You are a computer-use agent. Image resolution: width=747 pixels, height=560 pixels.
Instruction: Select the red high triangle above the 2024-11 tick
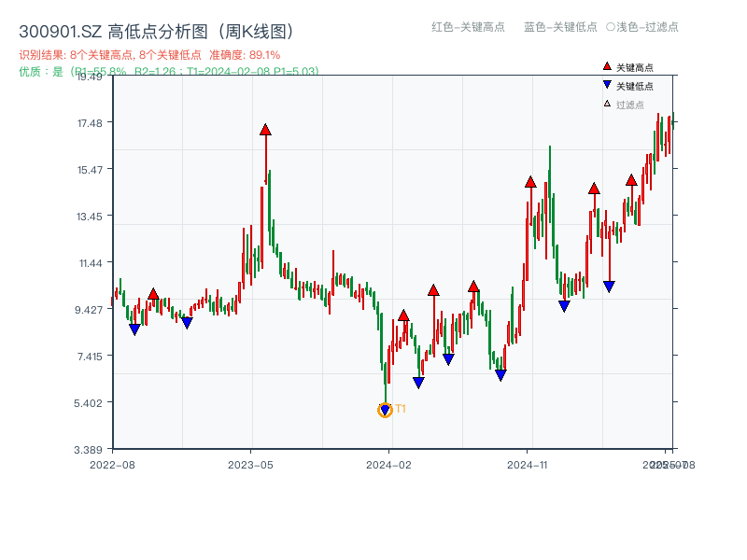[530, 182]
